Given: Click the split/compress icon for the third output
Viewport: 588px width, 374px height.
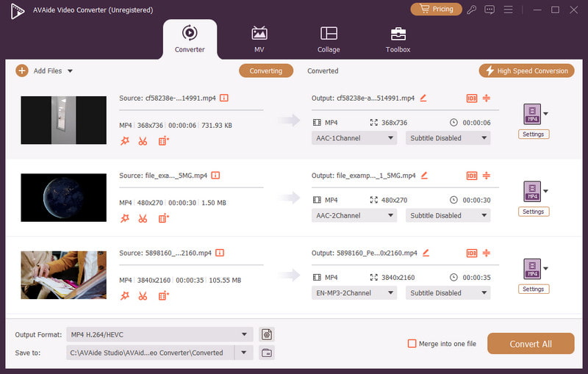Looking at the screenshot, I should coord(486,253).
